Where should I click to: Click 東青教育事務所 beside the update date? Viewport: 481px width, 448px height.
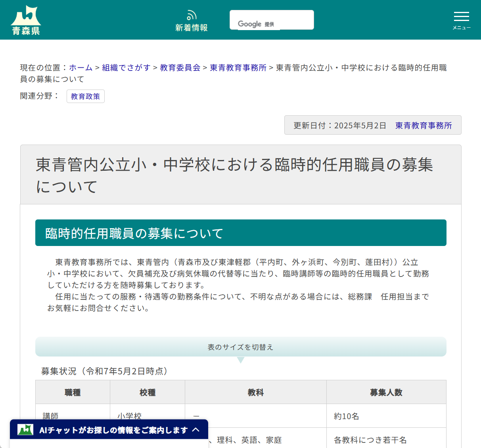(423, 125)
